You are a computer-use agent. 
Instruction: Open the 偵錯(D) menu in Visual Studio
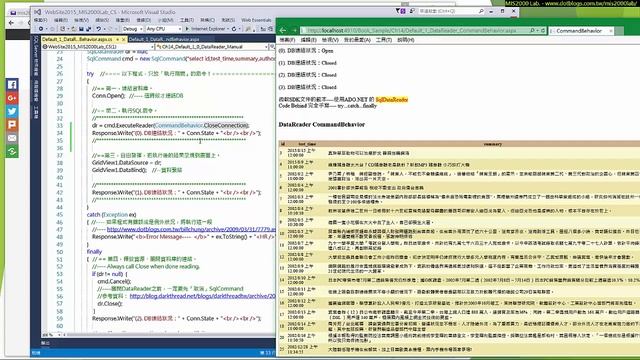(x=144, y=20)
